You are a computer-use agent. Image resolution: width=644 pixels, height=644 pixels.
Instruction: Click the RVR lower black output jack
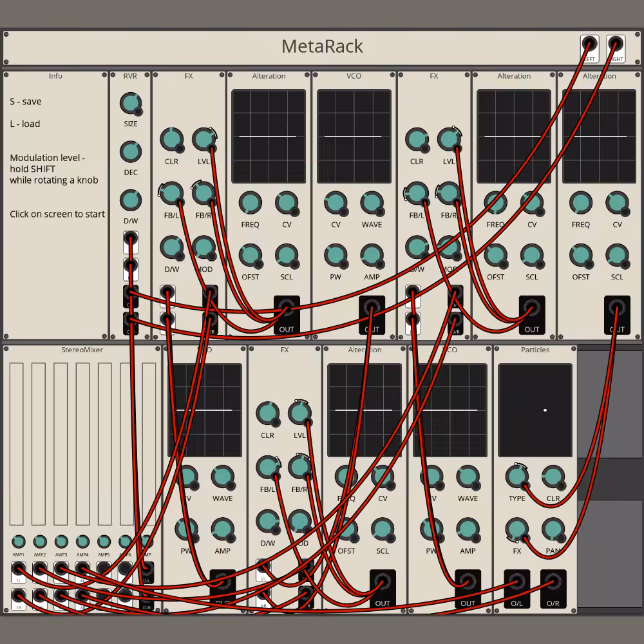pos(131,319)
